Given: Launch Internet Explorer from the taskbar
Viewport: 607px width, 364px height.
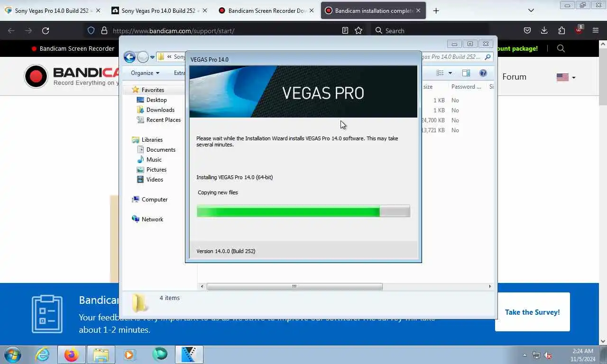Looking at the screenshot, I should tap(42, 355).
